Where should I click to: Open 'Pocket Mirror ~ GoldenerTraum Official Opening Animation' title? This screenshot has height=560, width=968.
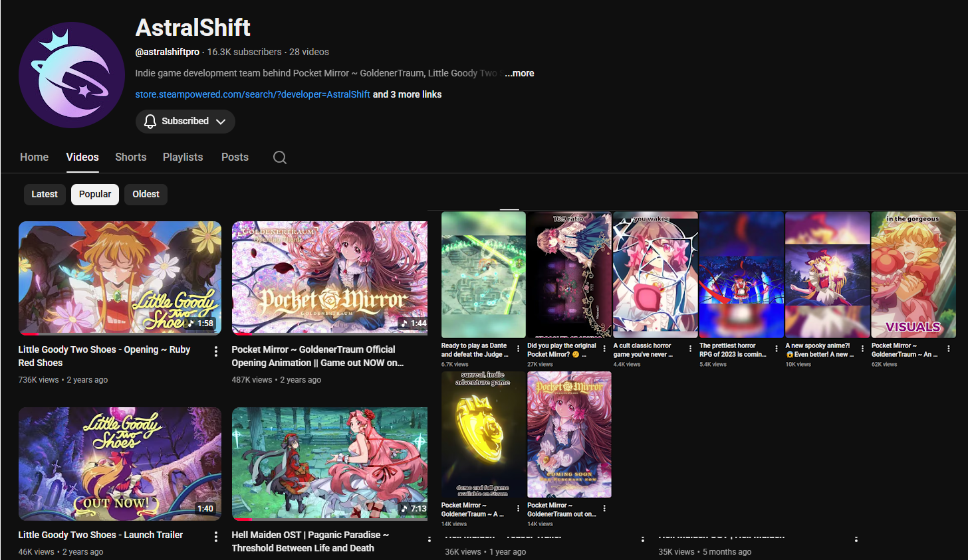tap(318, 356)
